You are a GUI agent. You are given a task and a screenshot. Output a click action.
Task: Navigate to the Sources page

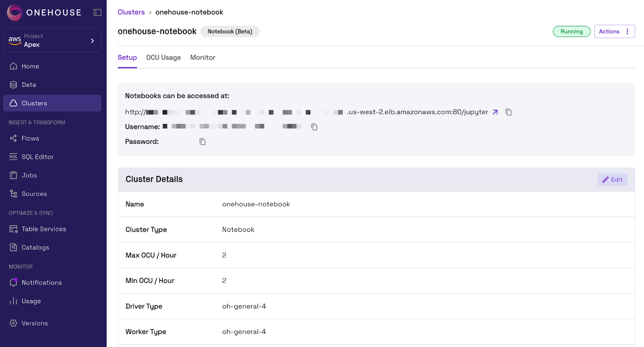(x=34, y=194)
